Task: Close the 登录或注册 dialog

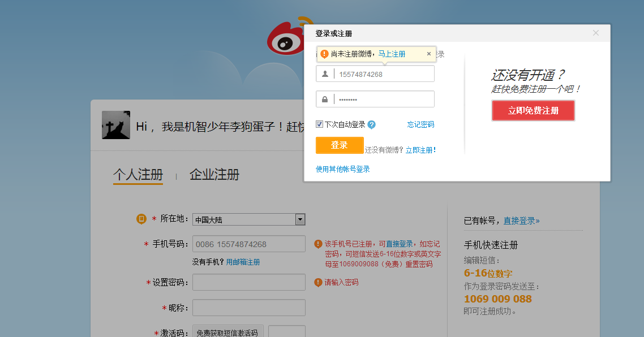Action: coord(595,33)
